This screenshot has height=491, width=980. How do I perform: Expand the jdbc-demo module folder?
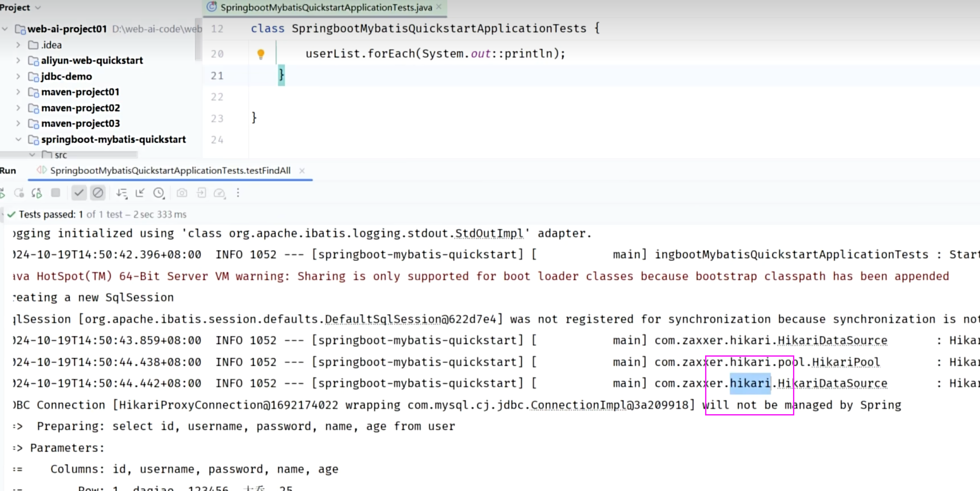coord(18,76)
